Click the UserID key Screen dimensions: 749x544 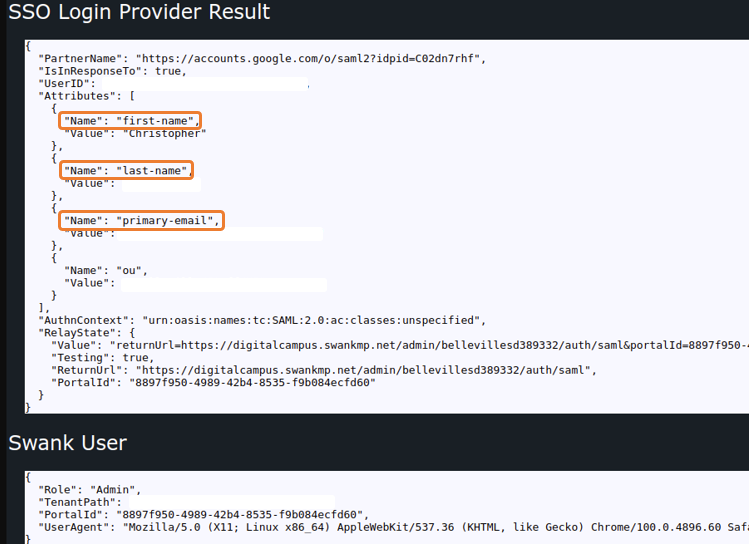click(66, 84)
